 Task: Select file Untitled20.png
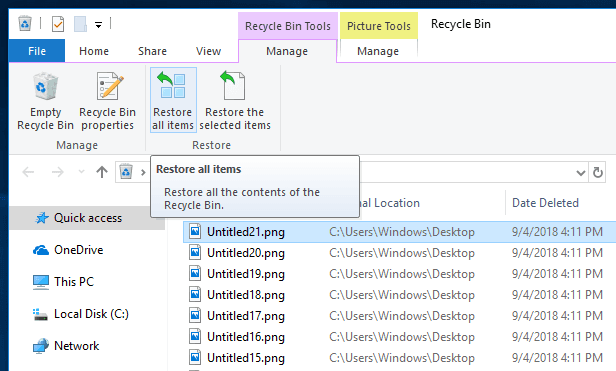pos(246,253)
